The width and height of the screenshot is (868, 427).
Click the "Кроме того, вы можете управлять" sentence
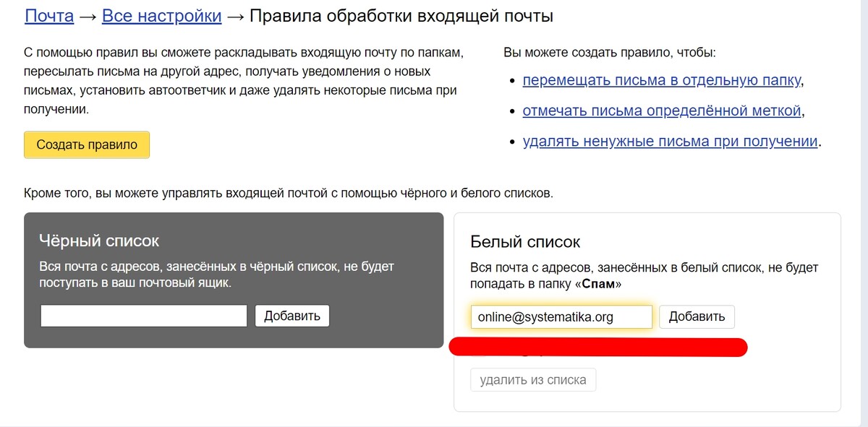[x=288, y=193]
